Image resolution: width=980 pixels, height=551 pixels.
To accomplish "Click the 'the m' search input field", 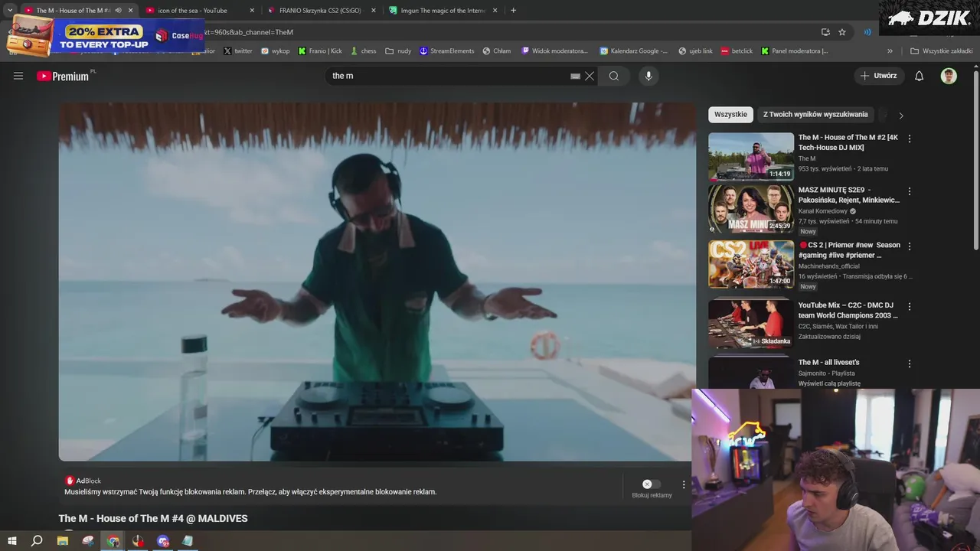I will coord(448,76).
